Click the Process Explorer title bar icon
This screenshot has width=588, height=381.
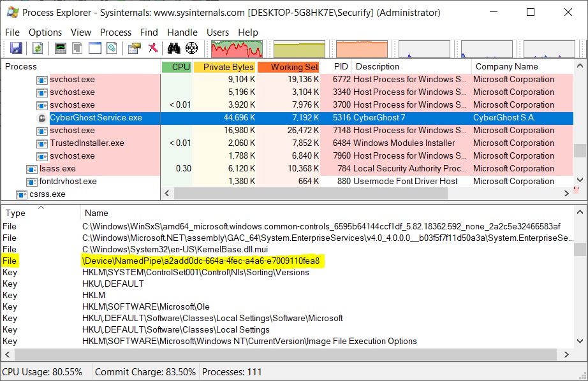click(x=13, y=12)
